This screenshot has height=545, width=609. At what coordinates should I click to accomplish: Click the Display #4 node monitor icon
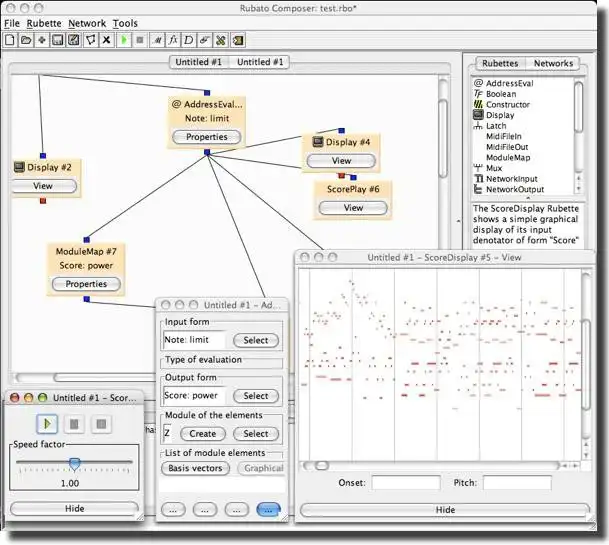click(318, 142)
